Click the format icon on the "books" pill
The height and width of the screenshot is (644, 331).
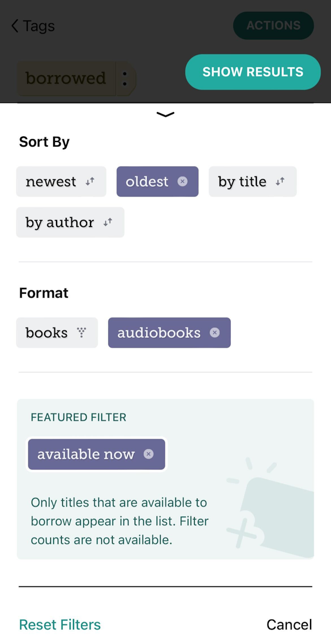point(83,333)
